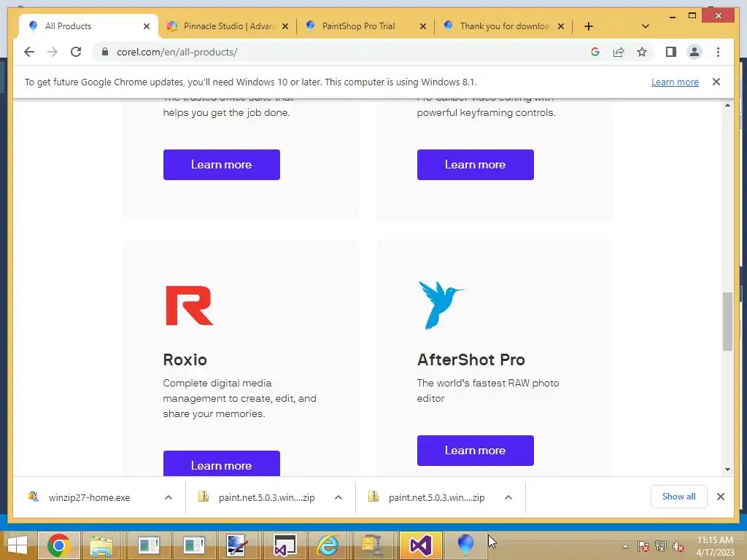The image size is (747, 560).
Task: Expand options for second paint.net zip
Action: pos(508,497)
